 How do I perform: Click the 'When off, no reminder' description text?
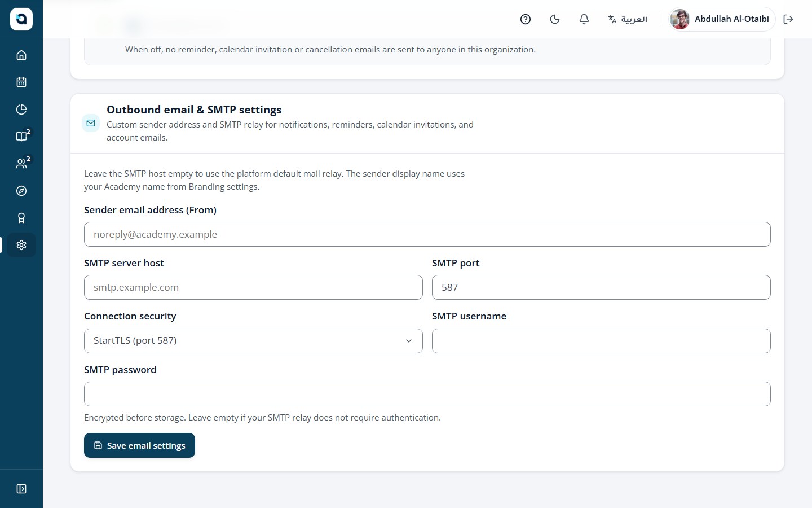pyautogui.click(x=330, y=50)
